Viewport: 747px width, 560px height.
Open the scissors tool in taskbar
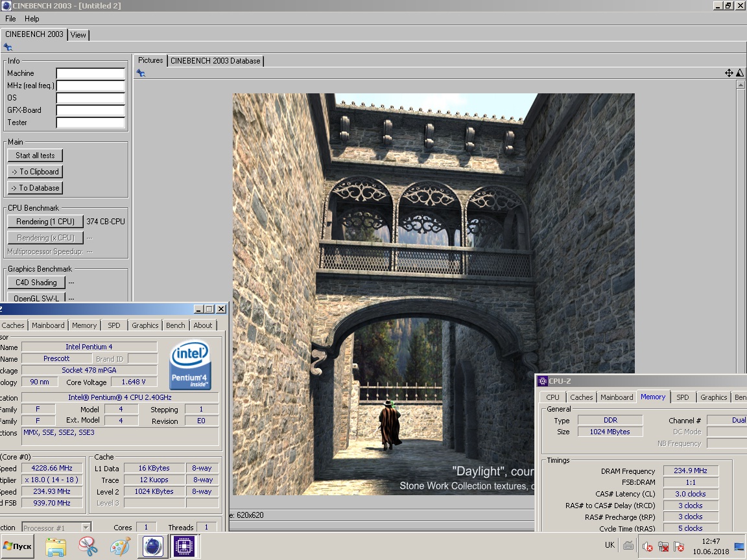pos(88,546)
